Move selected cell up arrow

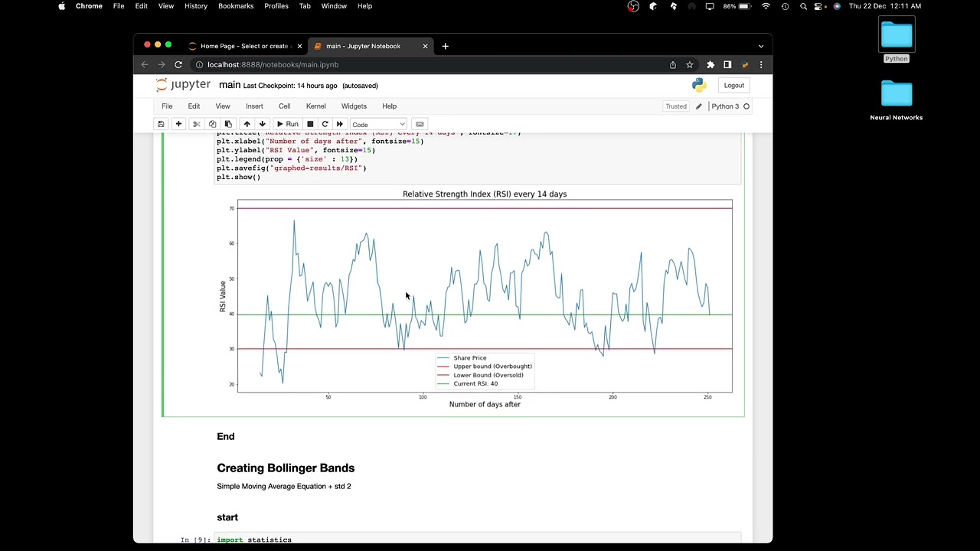(x=247, y=124)
